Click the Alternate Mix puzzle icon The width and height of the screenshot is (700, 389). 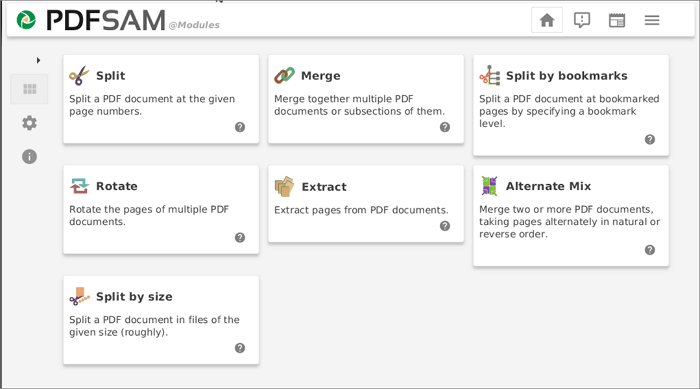click(489, 186)
